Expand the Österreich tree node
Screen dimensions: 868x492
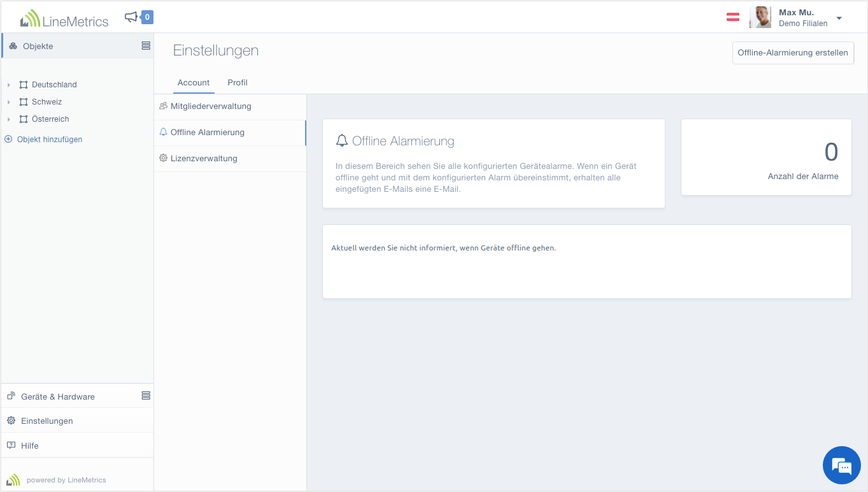tap(8, 119)
